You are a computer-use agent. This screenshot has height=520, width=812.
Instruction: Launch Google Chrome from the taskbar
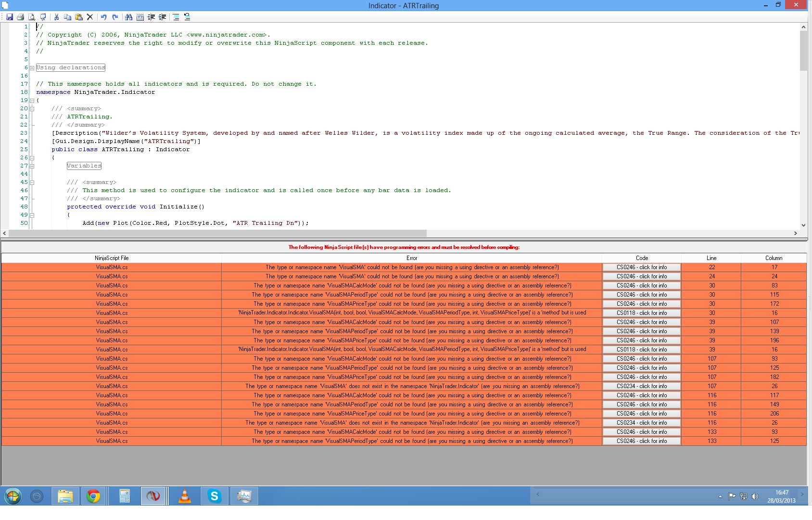[x=93, y=496]
